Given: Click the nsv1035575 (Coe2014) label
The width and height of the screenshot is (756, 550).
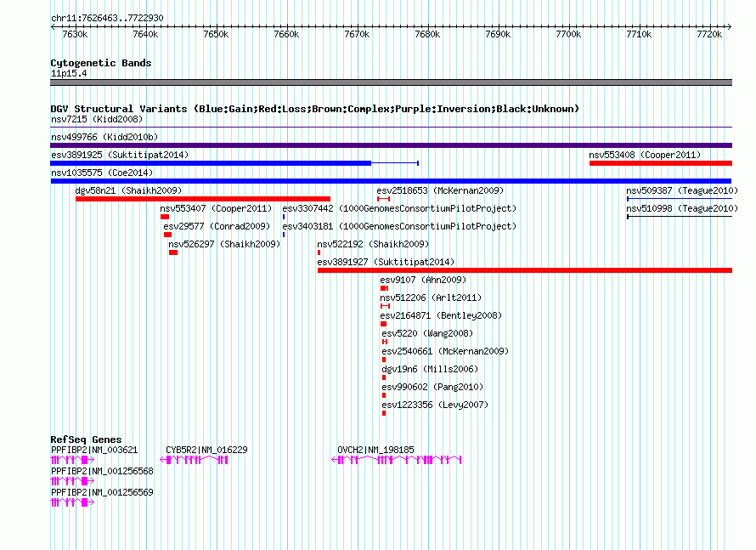Looking at the screenshot, I should [102, 173].
